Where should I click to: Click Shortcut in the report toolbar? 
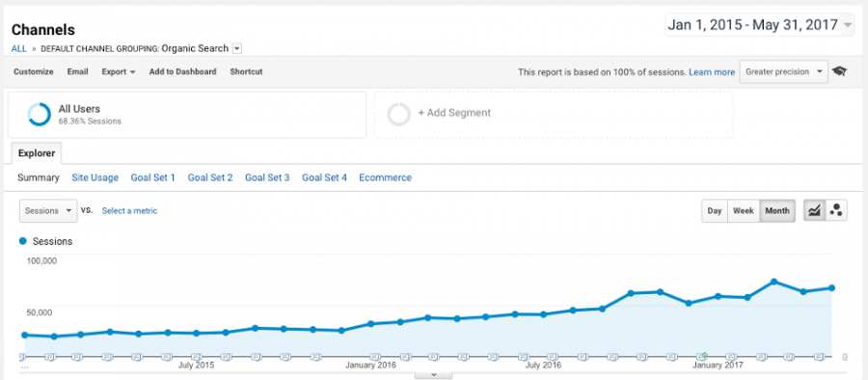pos(246,72)
